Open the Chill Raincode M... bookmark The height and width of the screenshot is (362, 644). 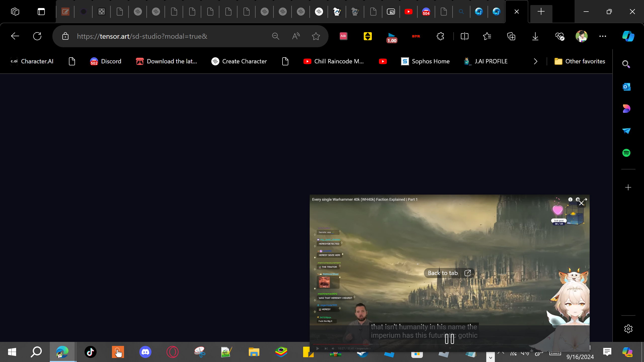coord(334,61)
